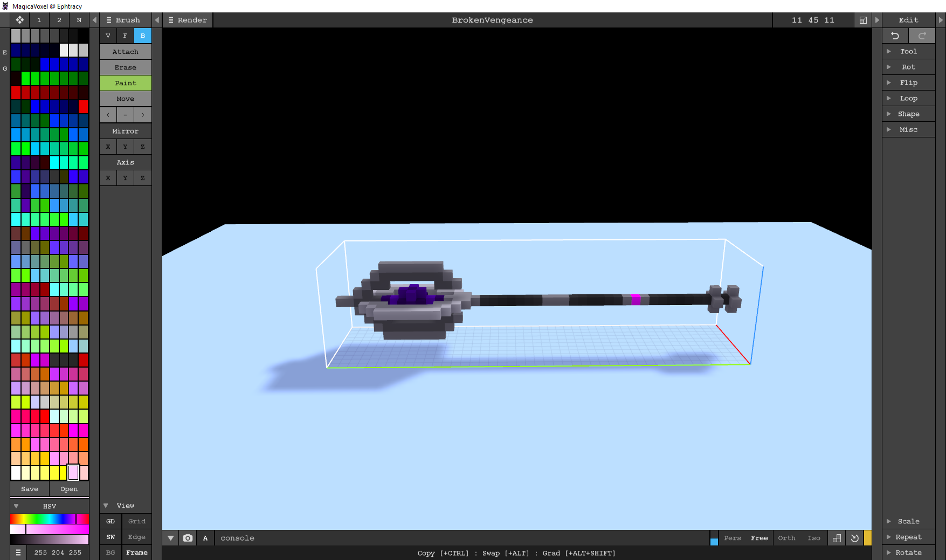Image resolution: width=946 pixels, height=560 pixels.
Task: Toggle the Grid view option
Action: (x=137, y=521)
